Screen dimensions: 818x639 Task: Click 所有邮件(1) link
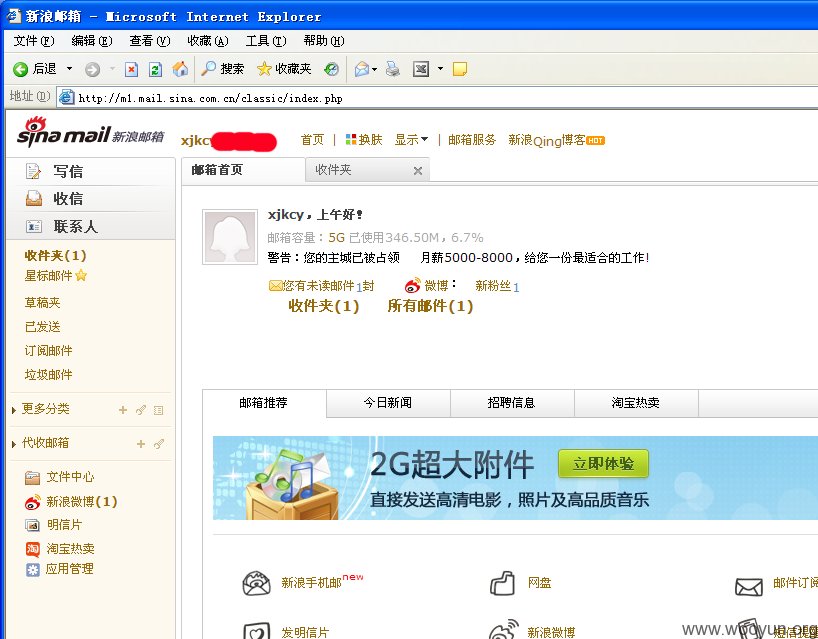coord(430,306)
